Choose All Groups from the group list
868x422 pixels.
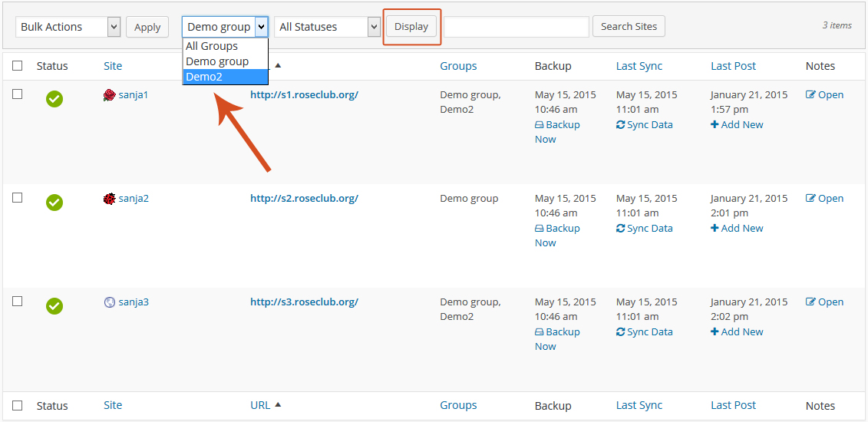pos(226,46)
